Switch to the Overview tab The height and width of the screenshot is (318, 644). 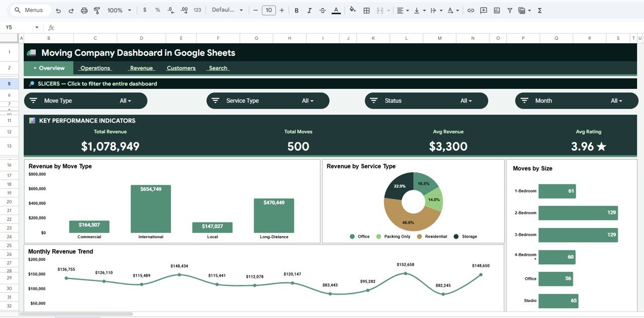[x=48, y=68]
